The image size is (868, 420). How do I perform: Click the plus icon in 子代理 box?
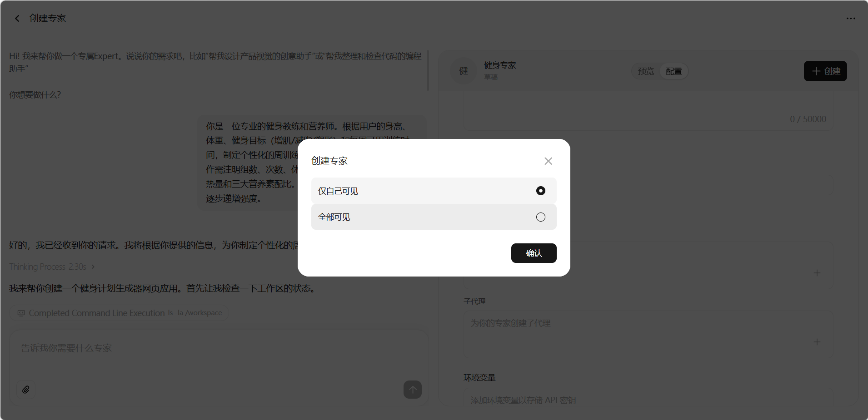coord(817,342)
